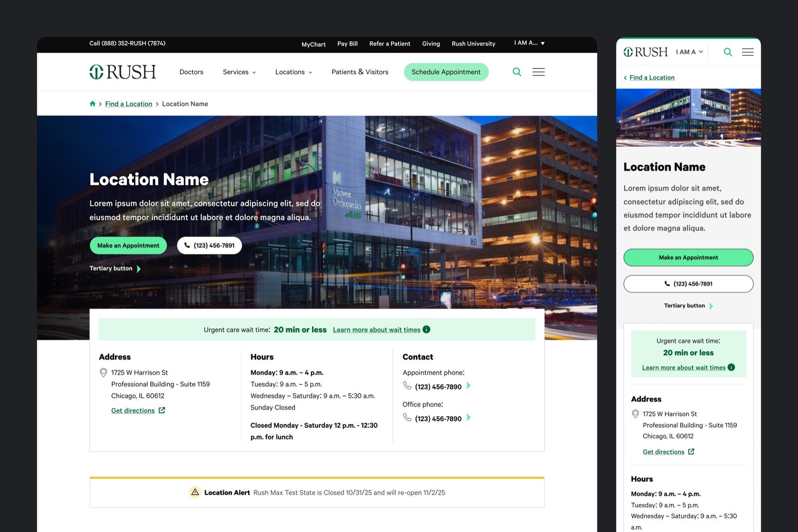Click desktop Make an Appointment button
The image size is (798, 532).
point(128,246)
